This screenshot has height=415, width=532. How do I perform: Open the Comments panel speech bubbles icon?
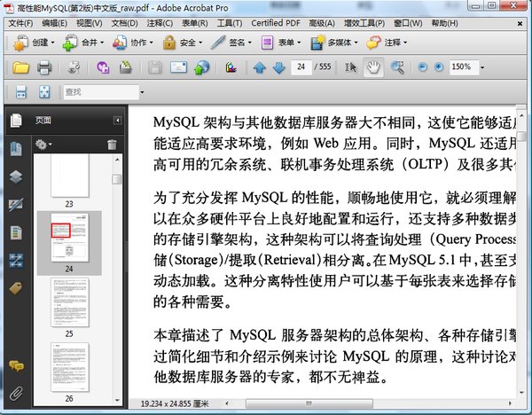16,366
